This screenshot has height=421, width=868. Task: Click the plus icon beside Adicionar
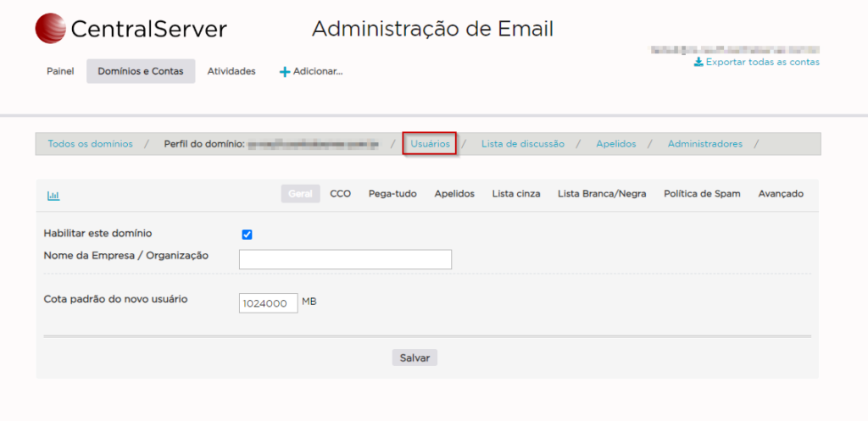(285, 72)
